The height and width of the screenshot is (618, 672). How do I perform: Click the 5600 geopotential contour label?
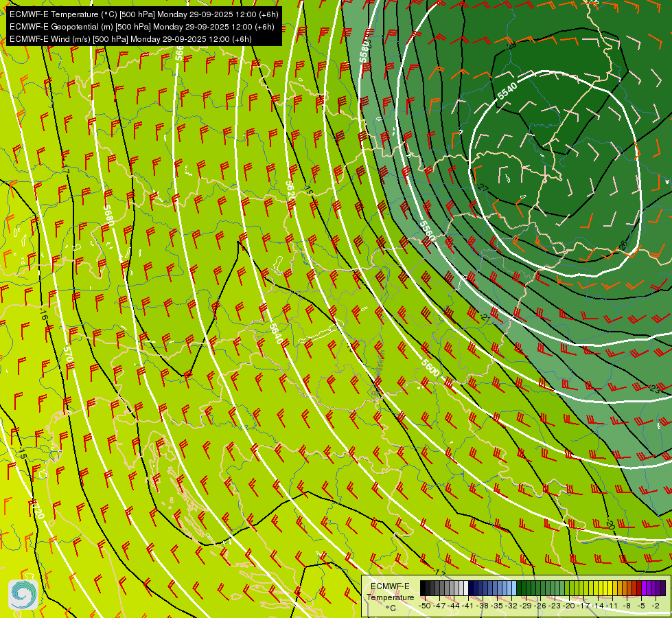[430, 367]
